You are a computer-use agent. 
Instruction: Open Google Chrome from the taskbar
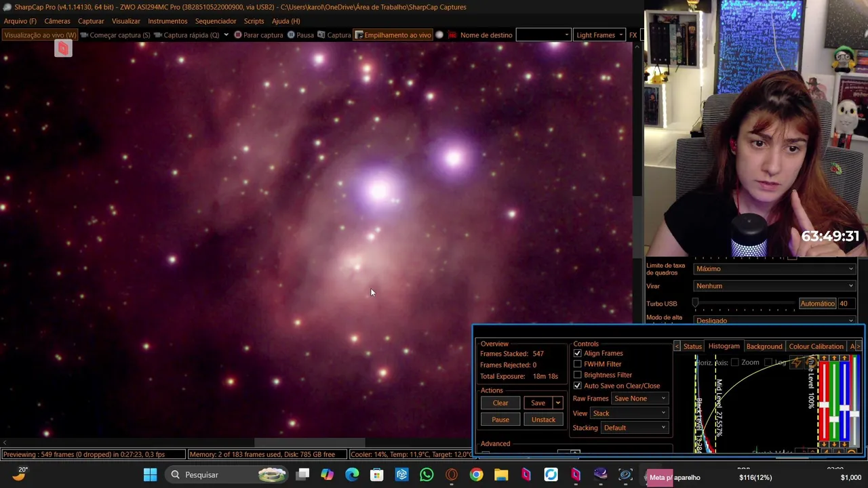pyautogui.click(x=476, y=474)
